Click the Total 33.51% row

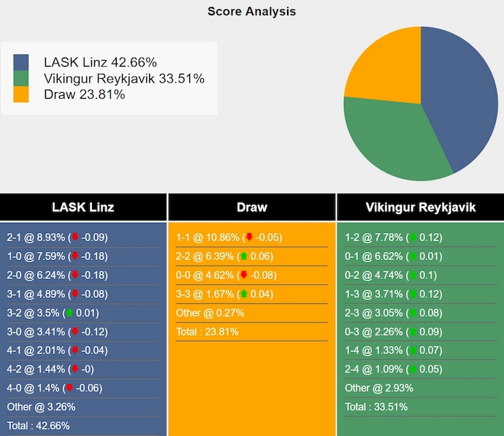(x=376, y=407)
